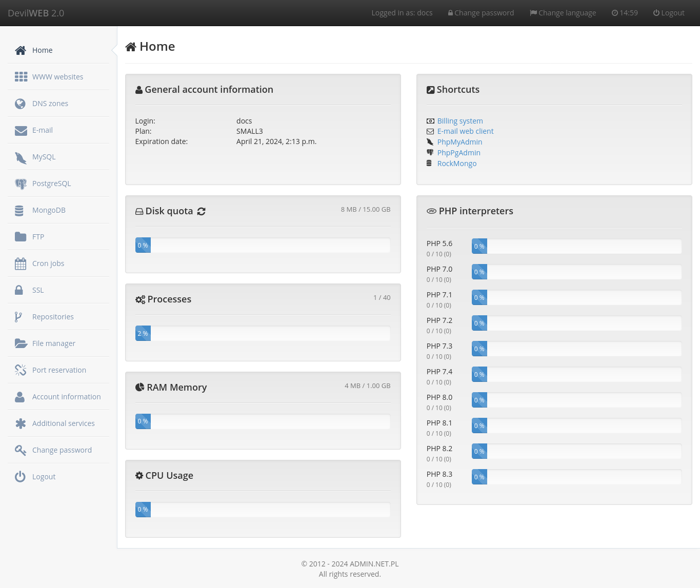Click the PostgreSQL elephant sidebar icon
Screen dimensions: 700x588
point(21,184)
